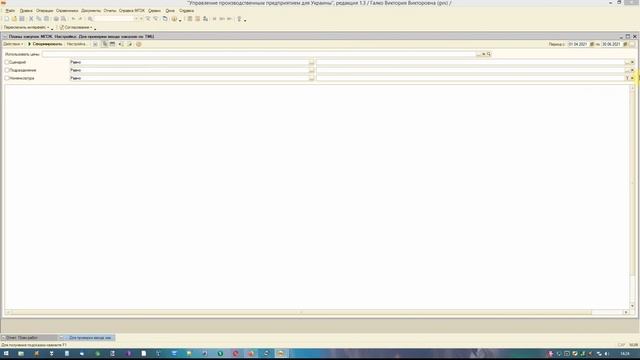Open the Согласование dropdown
Image resolution: width=640 pixels, height=360 pixels.
pyautogui.click(x=76, y=27)
